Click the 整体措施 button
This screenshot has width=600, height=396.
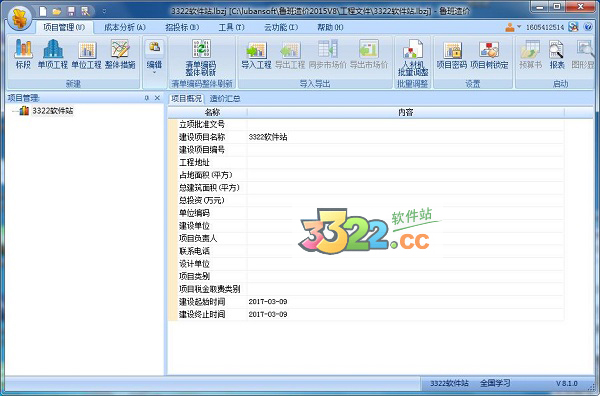tap(120, 54)
